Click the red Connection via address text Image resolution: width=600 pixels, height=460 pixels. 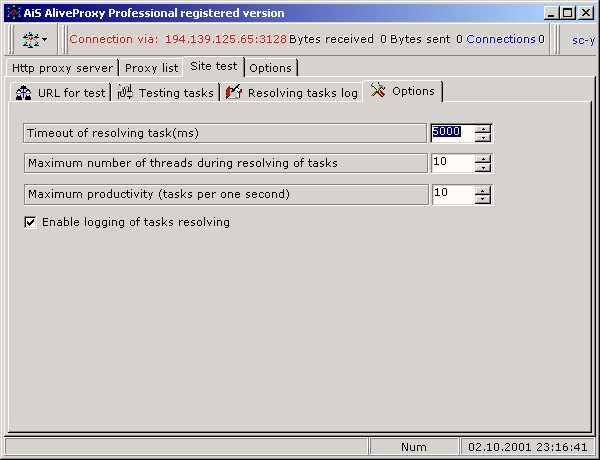pos(178,39)
